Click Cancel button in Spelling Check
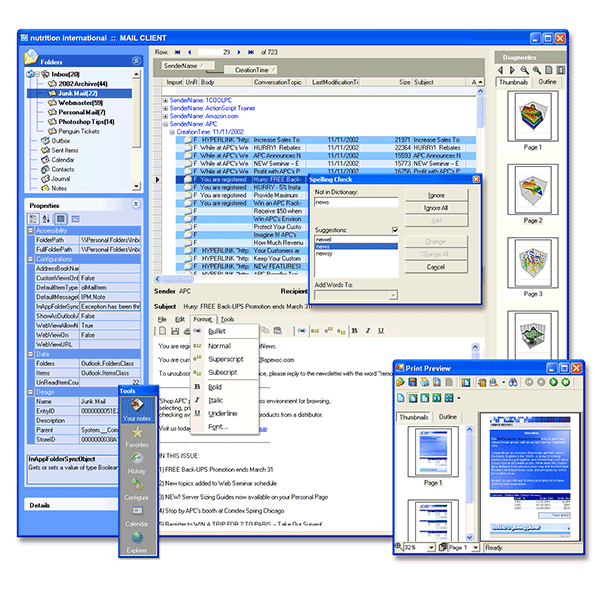This screenshot has width=600, height=600. point(436,267)
